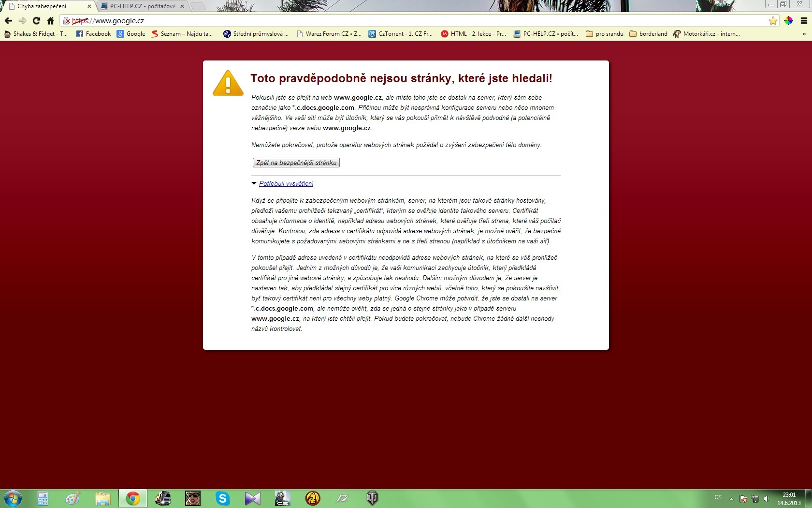
Task: Expand the 'pro srandu' bookmark folder
Action: click(x=605, y=34)
